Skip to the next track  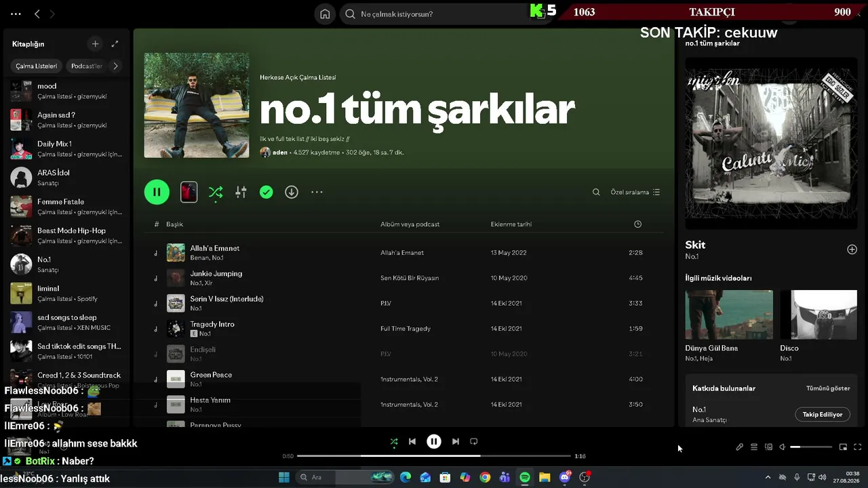(456, 441)
